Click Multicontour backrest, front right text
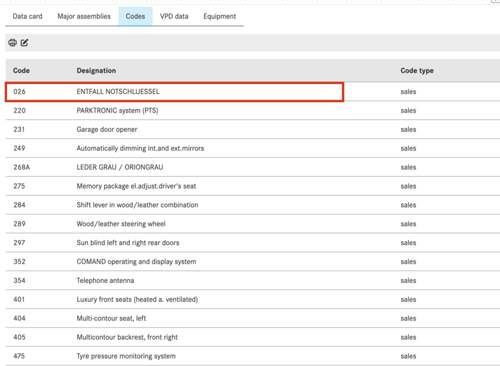 click(127, 337)
